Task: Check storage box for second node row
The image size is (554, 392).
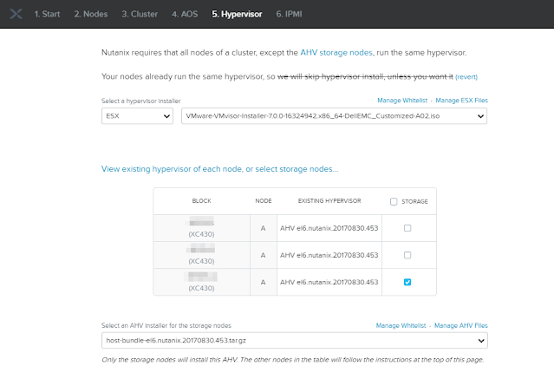Action: coord(407,255)
